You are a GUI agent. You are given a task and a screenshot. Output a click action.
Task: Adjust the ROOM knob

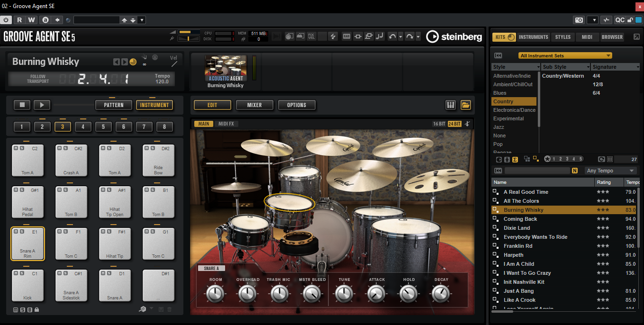click(216, 294)
